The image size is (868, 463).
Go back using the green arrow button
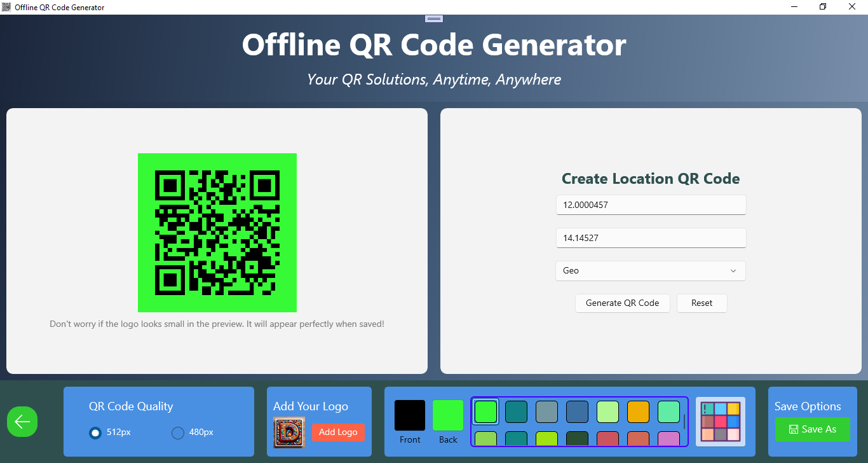coord(22,422)
